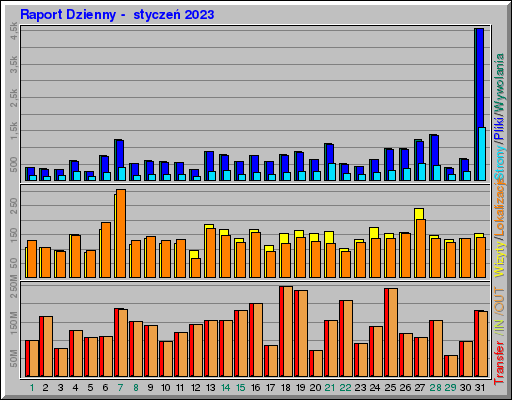Screen dimensions: 512x400
Task: Click the orange locations bar for day 12
Action: click(196, 268)
